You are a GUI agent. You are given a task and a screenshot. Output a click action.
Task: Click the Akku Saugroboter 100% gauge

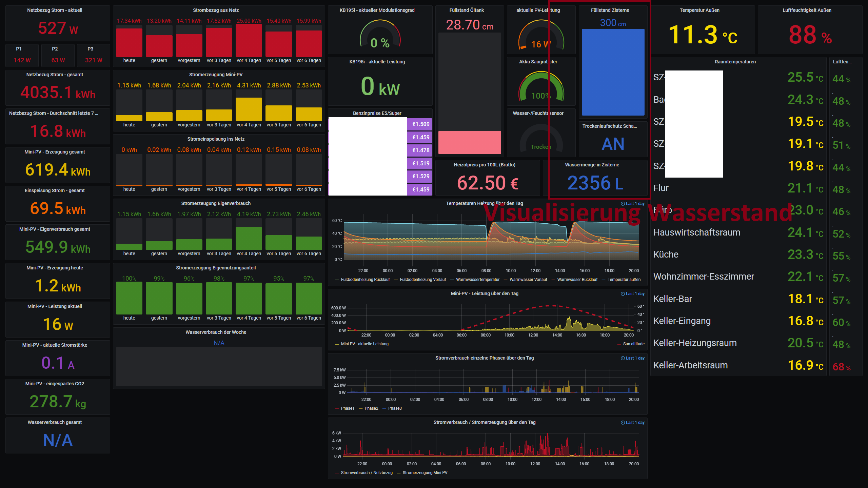pyautogui.click(x=541, y=86)
